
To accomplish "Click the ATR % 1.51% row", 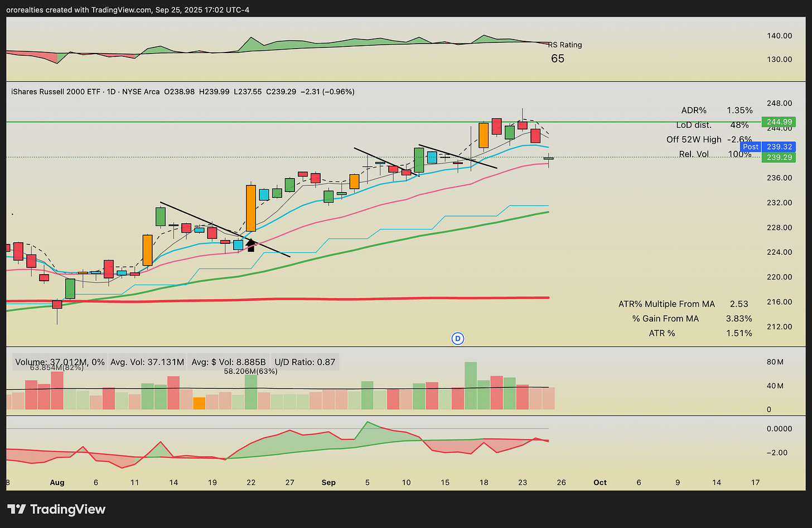I will [x=700, y=333].
